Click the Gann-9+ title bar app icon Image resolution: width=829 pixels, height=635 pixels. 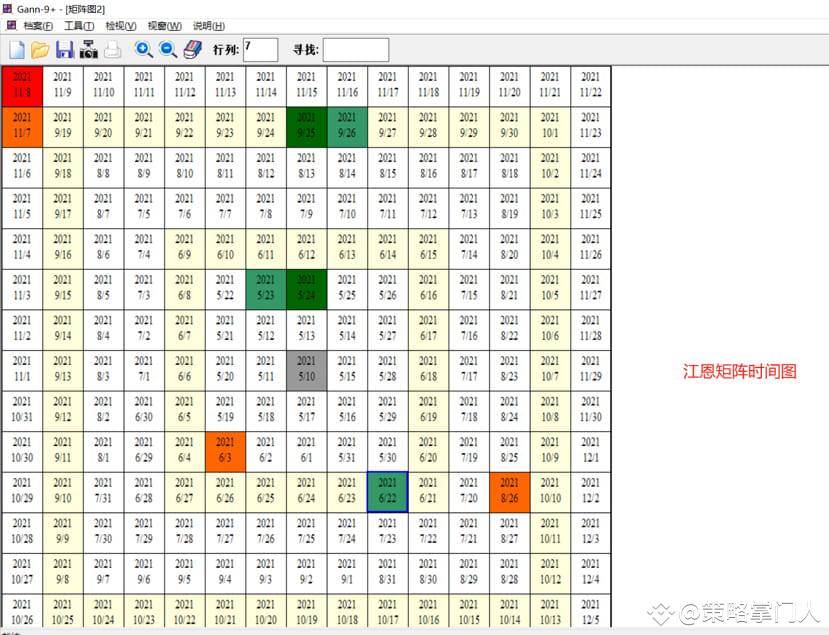click(7, 8)
